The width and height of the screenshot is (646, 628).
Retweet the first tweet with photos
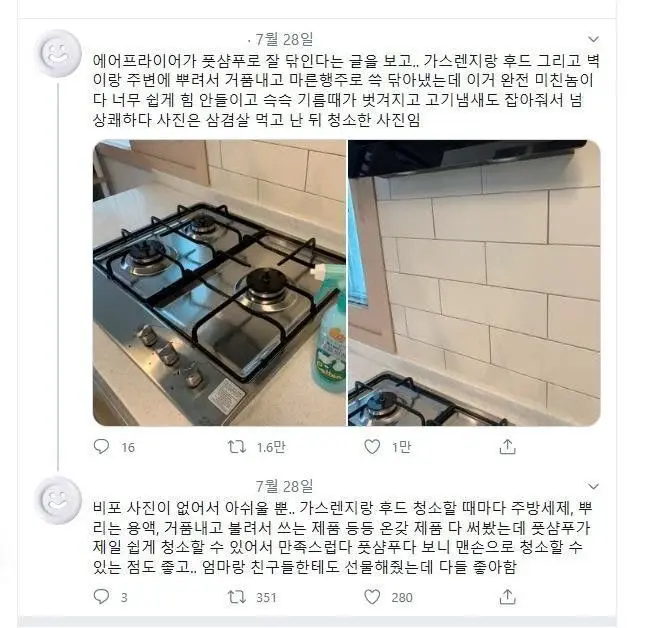tap(237, 447)
